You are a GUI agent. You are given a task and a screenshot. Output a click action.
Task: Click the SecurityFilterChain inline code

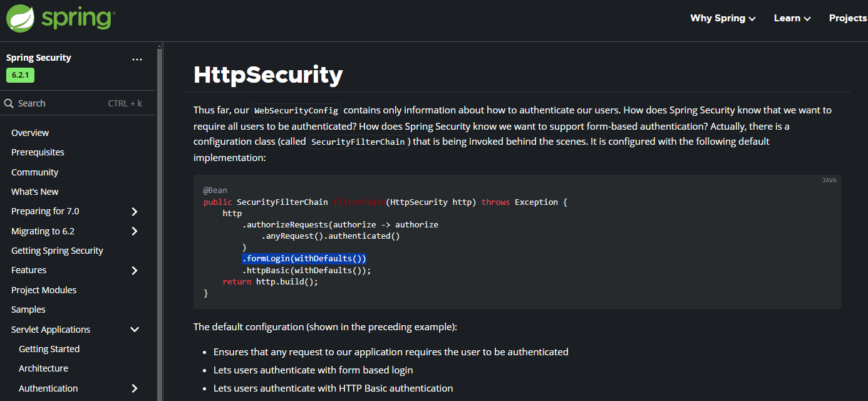click(358, 142)
